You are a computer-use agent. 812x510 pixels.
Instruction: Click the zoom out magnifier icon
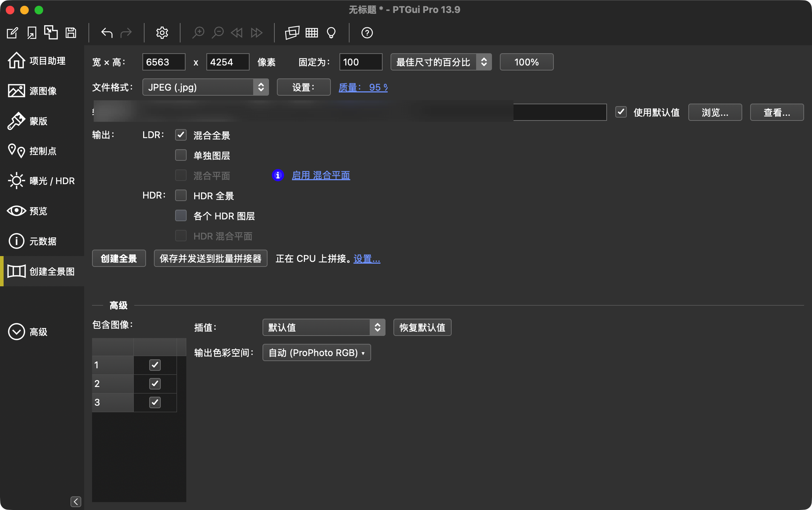[218, 33]
